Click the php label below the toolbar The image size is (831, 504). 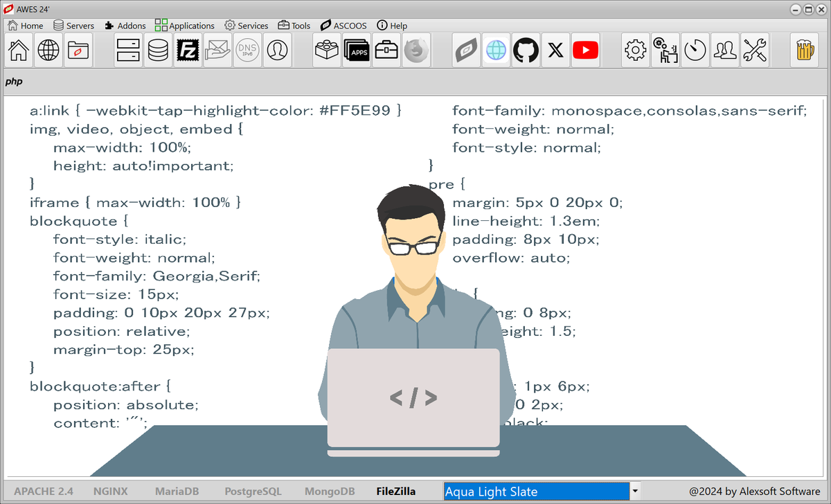14,82
